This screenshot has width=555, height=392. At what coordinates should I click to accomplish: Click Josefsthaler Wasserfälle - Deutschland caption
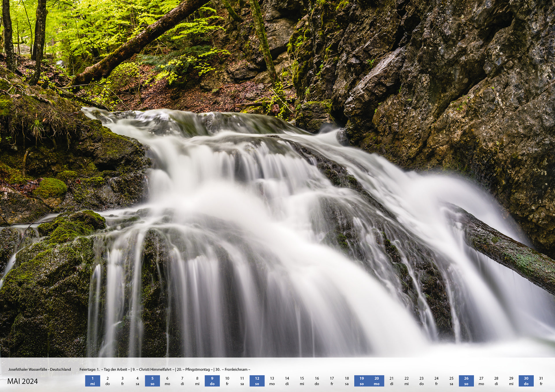point(40,369)
